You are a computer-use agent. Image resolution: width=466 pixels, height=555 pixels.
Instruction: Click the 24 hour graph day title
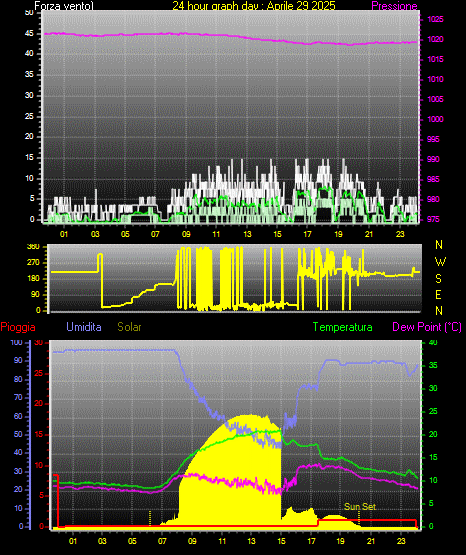tap(254, 5)
